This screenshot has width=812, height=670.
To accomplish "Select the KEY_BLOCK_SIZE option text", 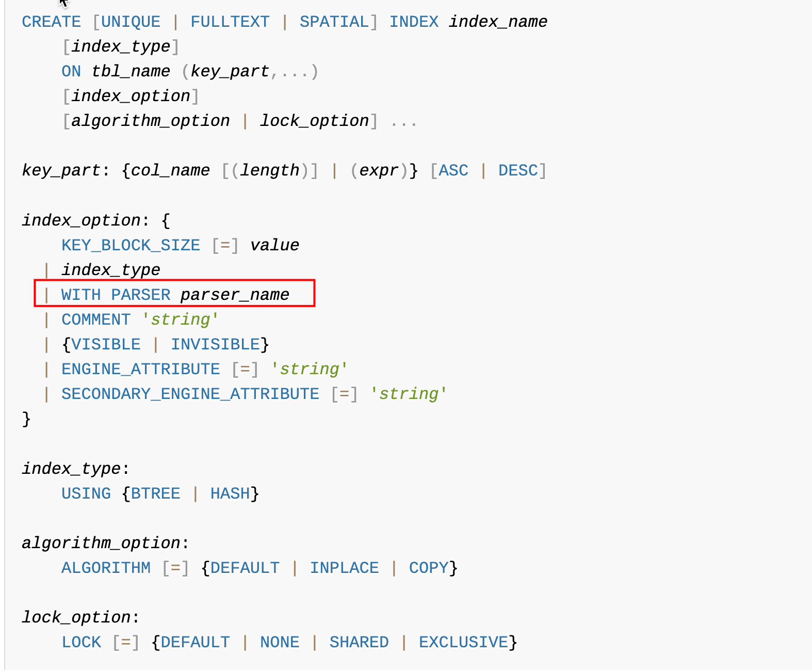I will point(131,245).
